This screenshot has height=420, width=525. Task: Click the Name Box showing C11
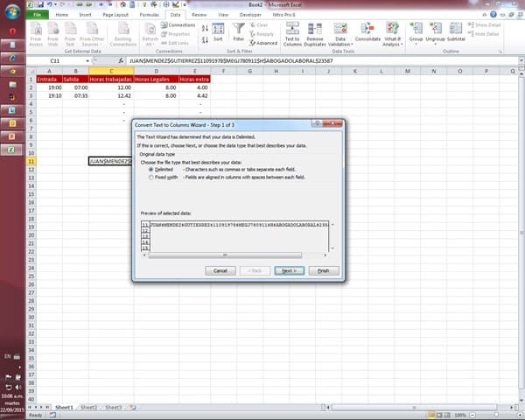coord(54,60)
